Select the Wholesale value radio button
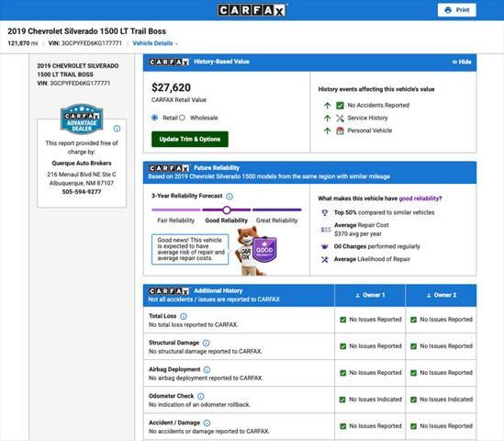 coord(183,118)
